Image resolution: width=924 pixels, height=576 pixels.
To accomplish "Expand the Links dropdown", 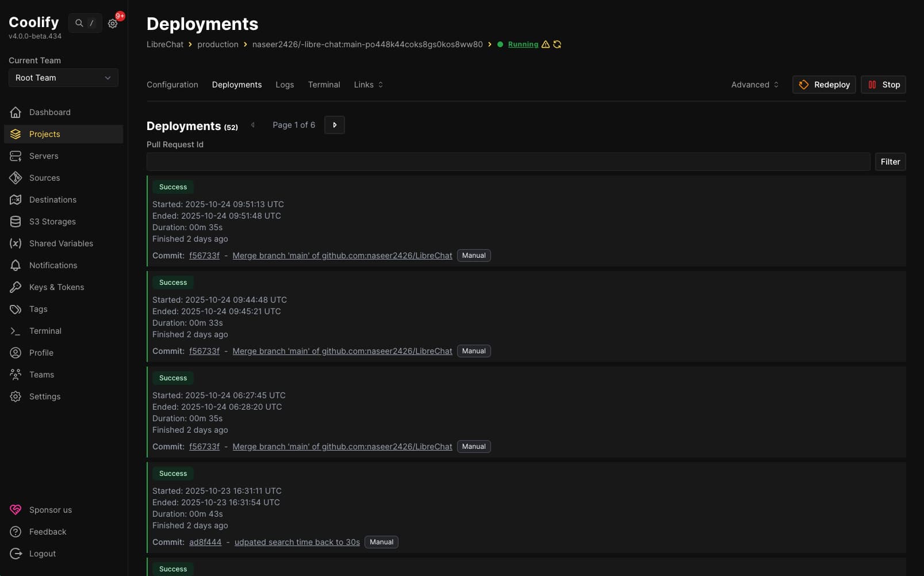I will 368,85.
